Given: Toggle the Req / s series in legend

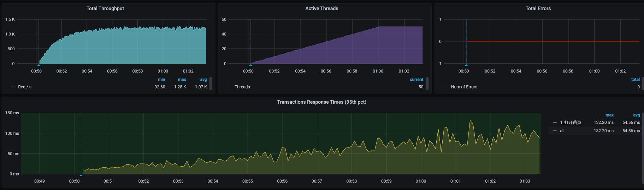Looking at the screenshot, I should click(25, 87).
